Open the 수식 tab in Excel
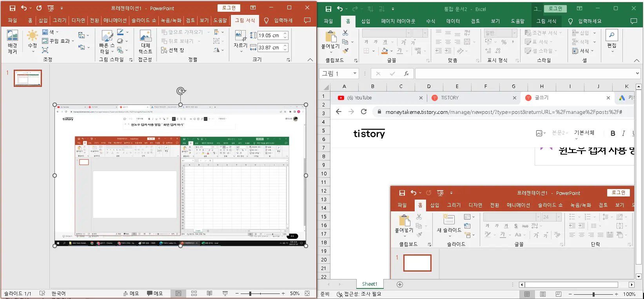This screenshot has width=644, height=299. click(431, 21)
